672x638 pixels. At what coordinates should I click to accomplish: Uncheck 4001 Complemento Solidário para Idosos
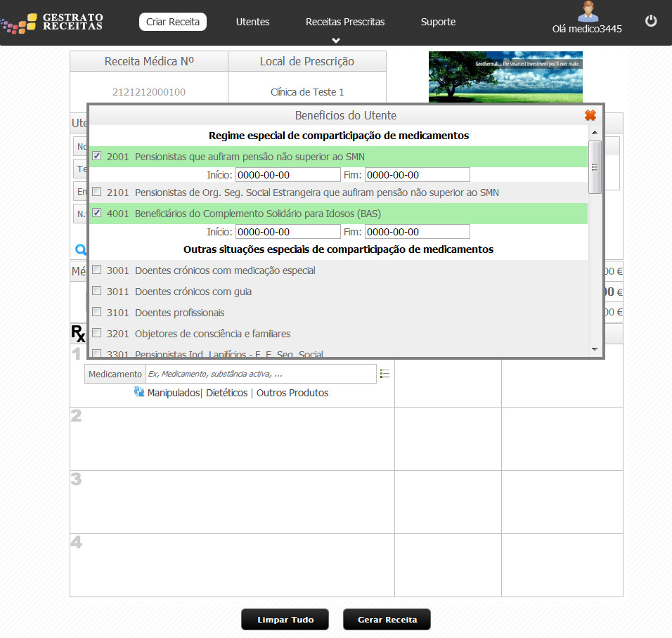[97, 213]
